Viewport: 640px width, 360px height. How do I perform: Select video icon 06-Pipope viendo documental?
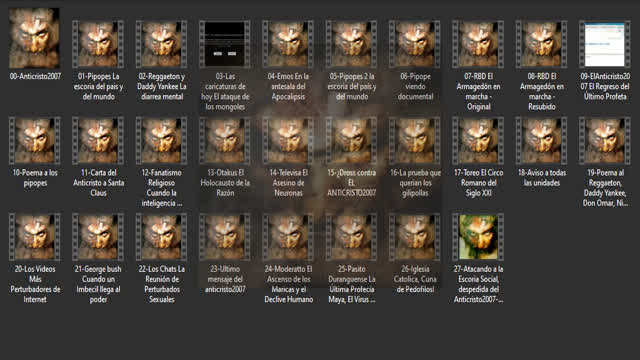pyautogui.click(x=415, y=44)
